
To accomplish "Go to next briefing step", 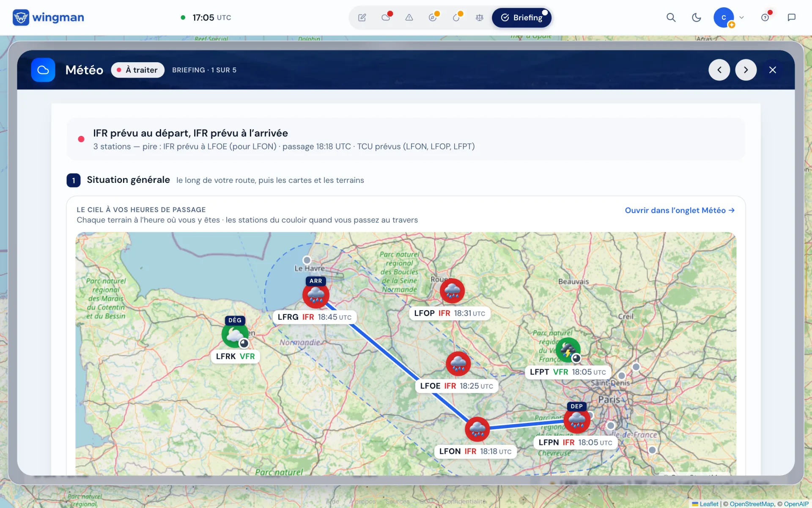I will [746, 70].
